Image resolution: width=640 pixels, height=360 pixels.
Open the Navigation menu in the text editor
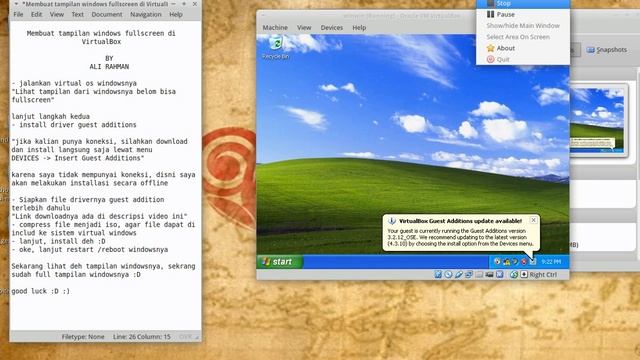point(146,14)
